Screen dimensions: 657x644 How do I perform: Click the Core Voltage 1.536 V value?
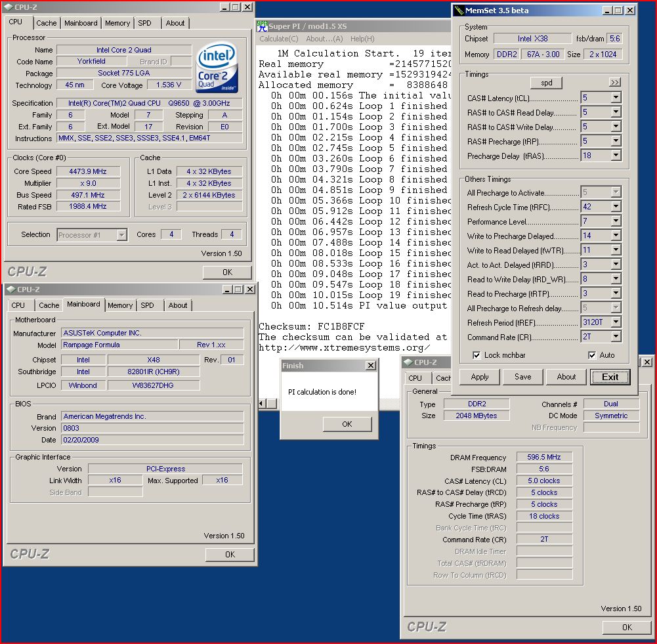(169, 85)
